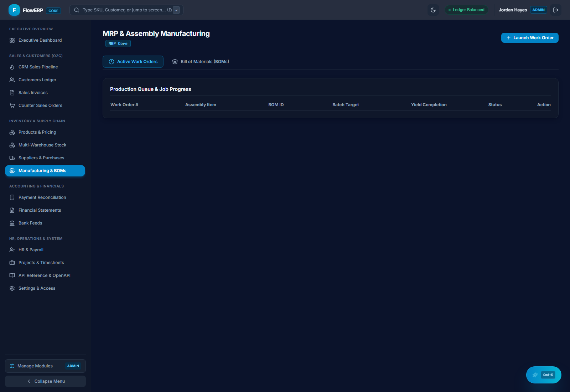Click the ADMIN role badge in header

coord(539,10)
